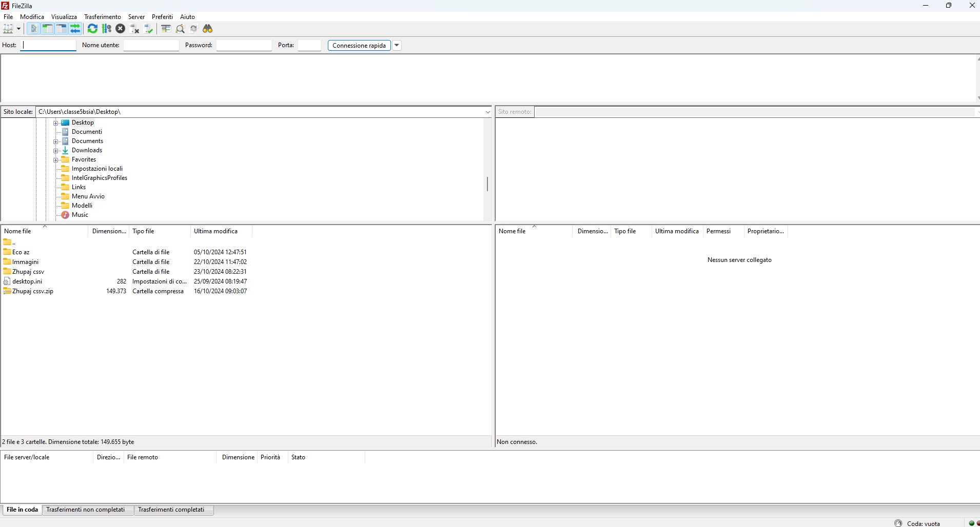Cancel the current operation

click(x=120, y=29)
